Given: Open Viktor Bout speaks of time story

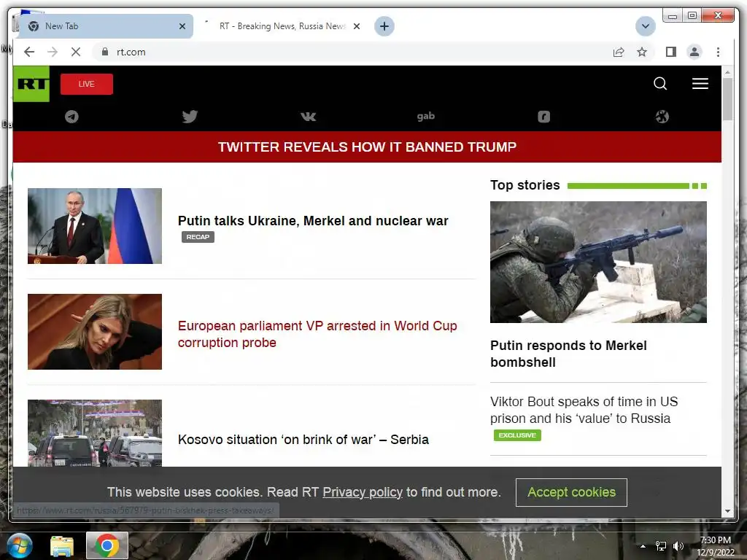Looking at the screenshot, I should coord(584,410).
